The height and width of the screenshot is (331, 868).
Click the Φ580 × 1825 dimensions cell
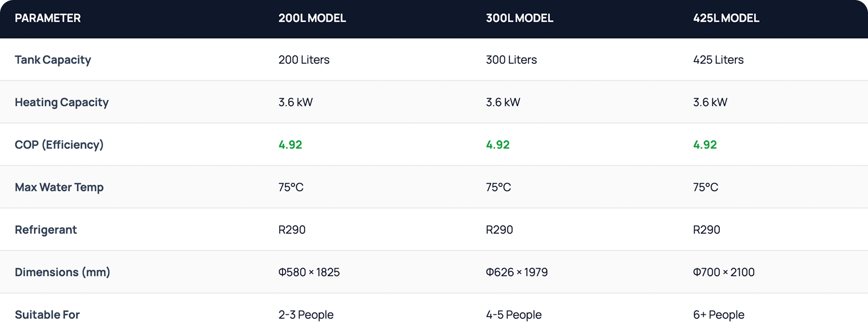(x=309, y=272)
